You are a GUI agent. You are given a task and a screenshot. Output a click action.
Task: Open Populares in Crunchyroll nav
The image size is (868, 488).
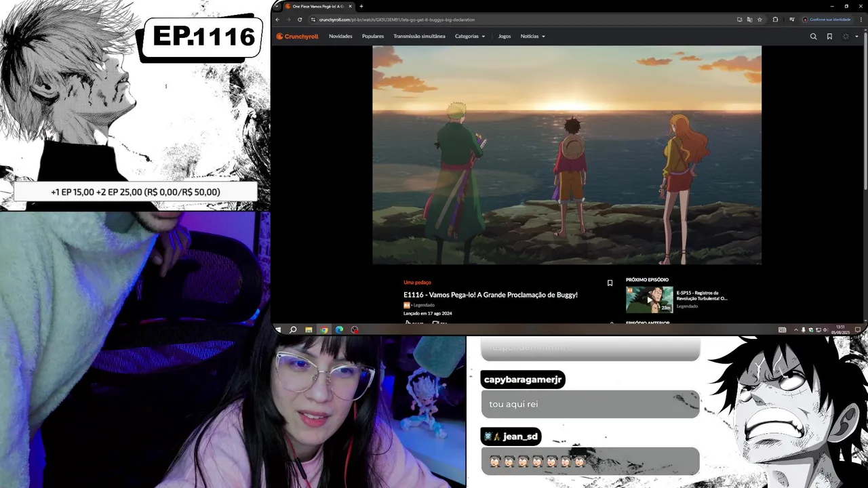(373, 37)
